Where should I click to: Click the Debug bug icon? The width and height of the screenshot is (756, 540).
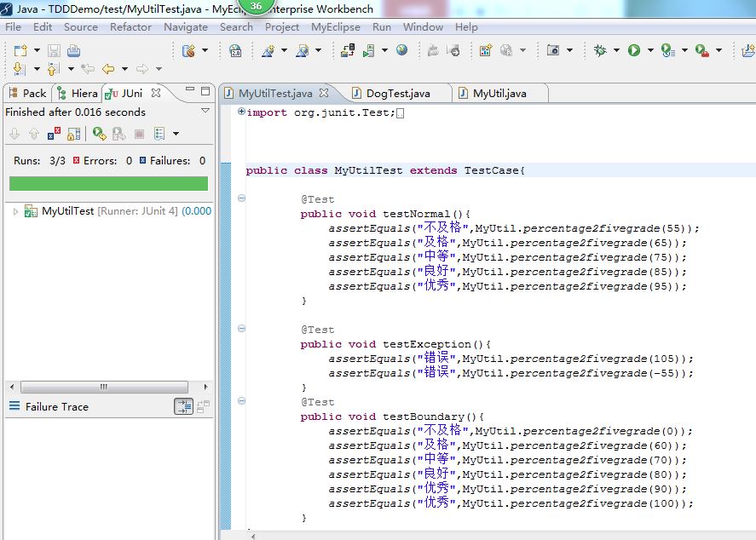(x=600, y=50)
